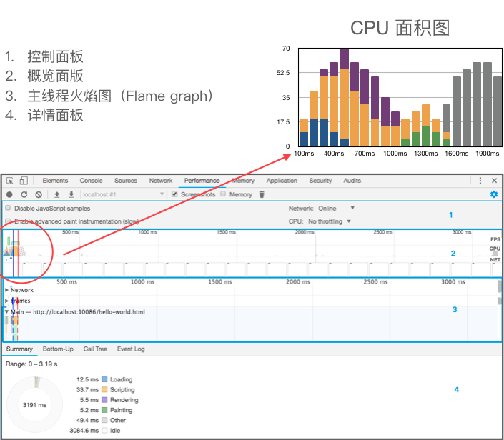Select the Performance tab
This screenshot has width=504, height=440.
202,181
